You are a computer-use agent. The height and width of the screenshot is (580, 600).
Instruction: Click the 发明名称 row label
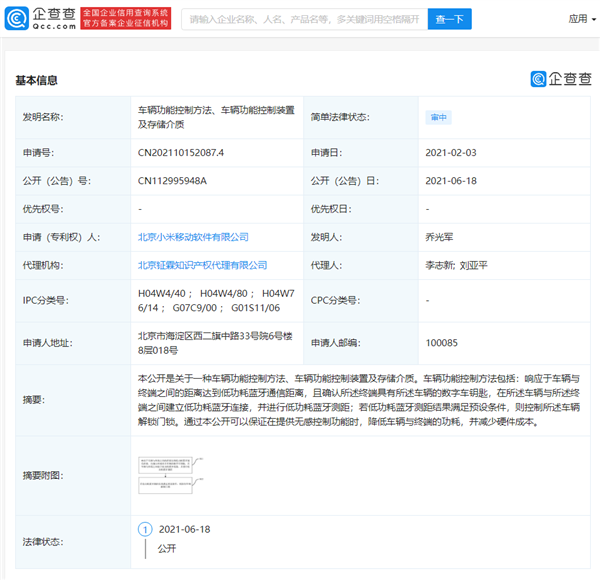coord(43,117)
